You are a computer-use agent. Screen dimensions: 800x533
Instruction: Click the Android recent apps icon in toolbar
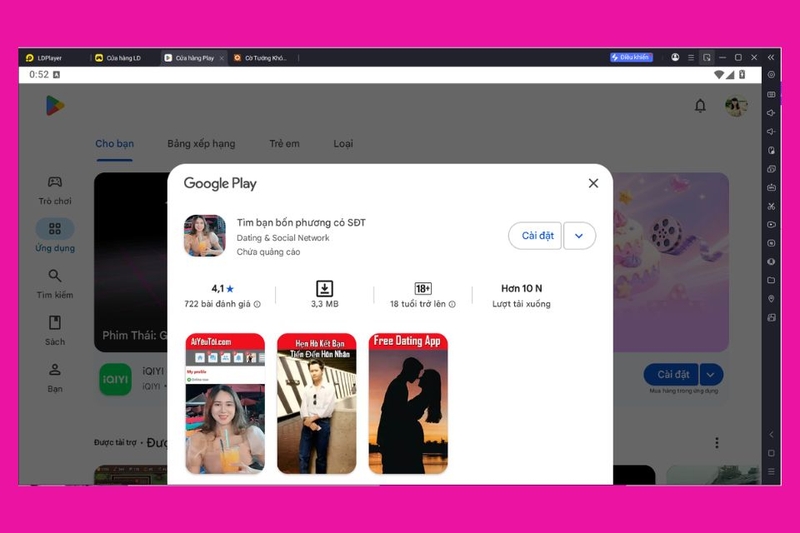771,472
